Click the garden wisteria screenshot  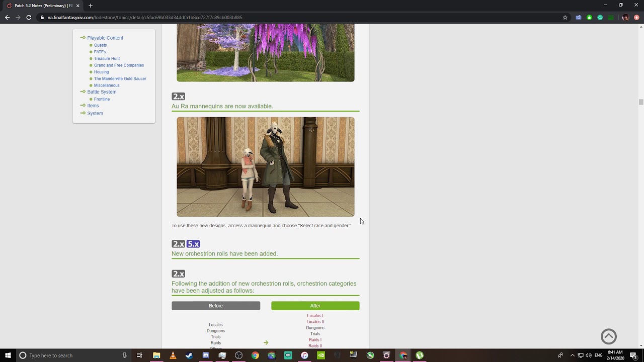pos(266,52)
